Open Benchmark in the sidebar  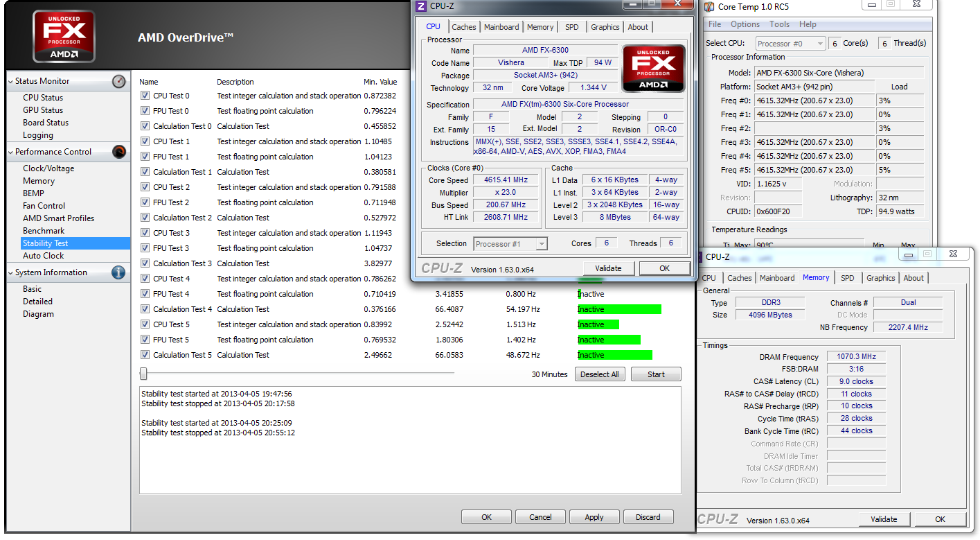click(x=44, y=231)
